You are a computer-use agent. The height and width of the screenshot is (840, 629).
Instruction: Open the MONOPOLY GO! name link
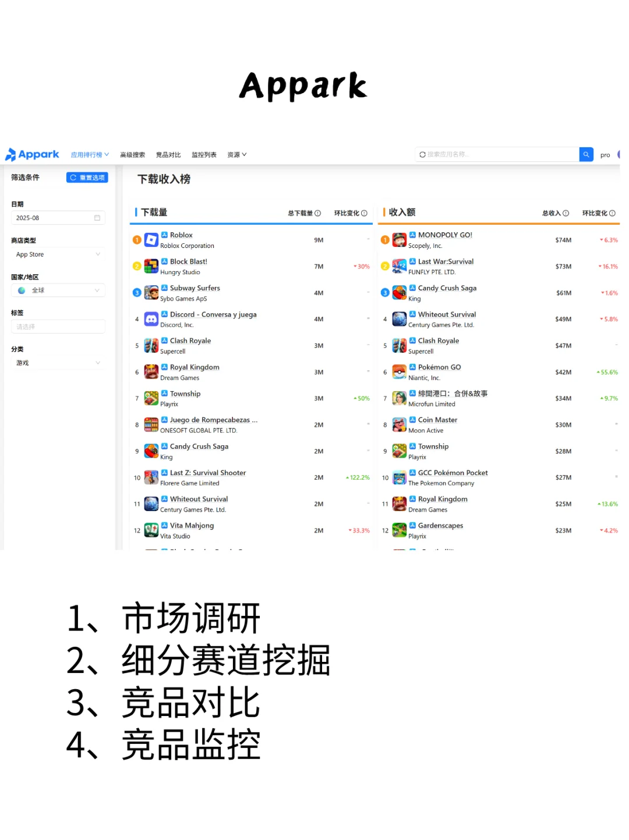[445, 235]
